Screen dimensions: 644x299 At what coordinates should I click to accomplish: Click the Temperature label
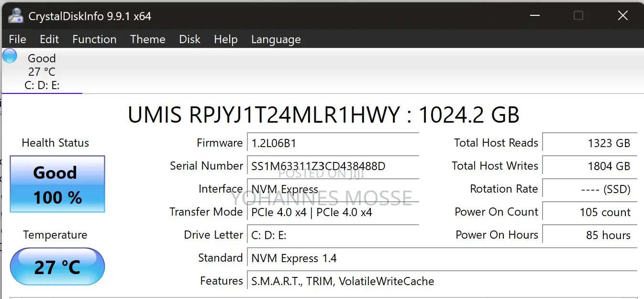56,235
